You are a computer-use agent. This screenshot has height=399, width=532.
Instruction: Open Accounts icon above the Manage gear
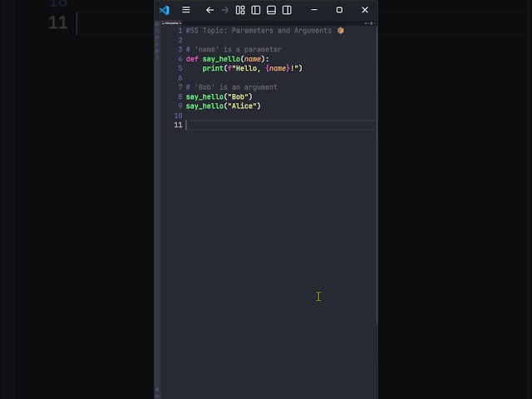point(157,390)
